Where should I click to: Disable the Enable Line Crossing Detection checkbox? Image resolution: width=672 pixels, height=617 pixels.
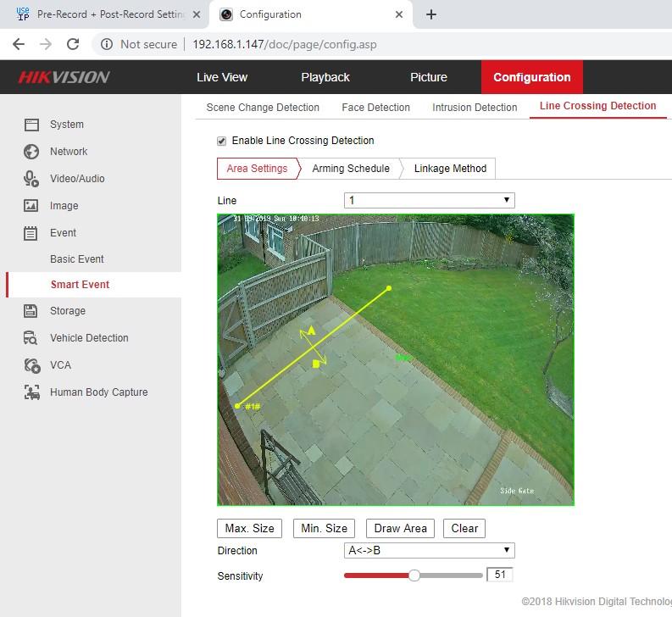pyautogui.click(x=222, y=141)
